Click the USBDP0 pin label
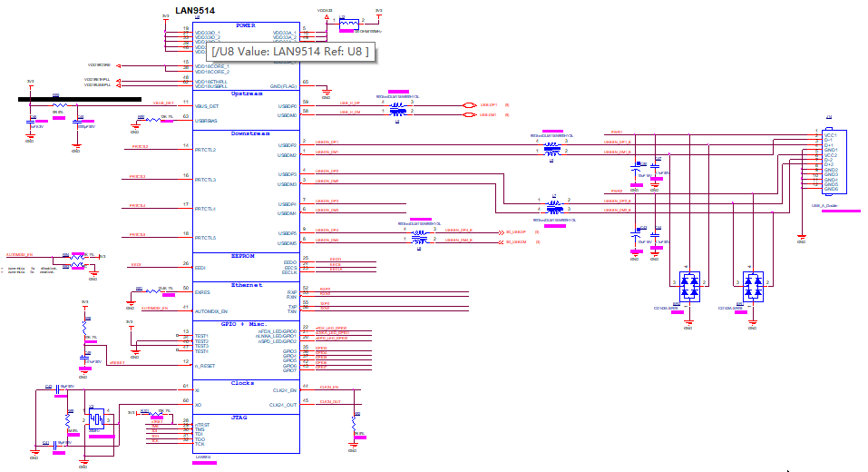 coord(288,106)
